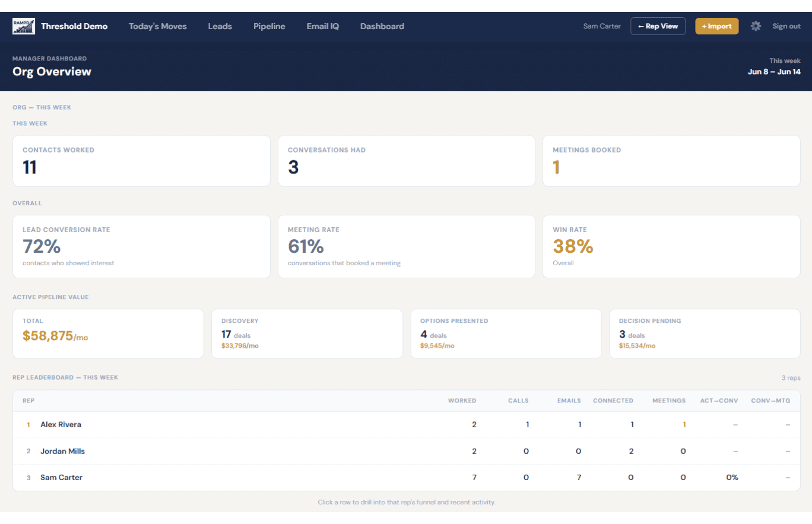The width and height of the screenshot is (812, 524).
Task: Open the Email IQ tab
Action: coord(323,26)
